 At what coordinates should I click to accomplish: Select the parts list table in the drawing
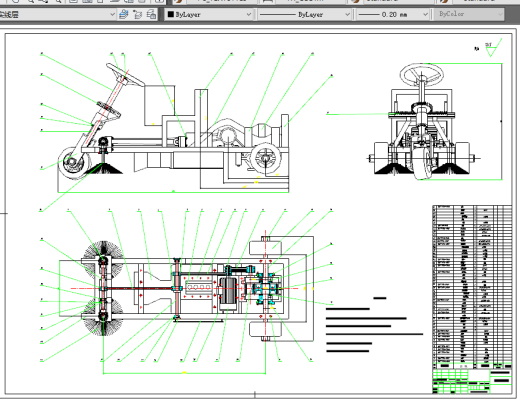coord(472,287)
